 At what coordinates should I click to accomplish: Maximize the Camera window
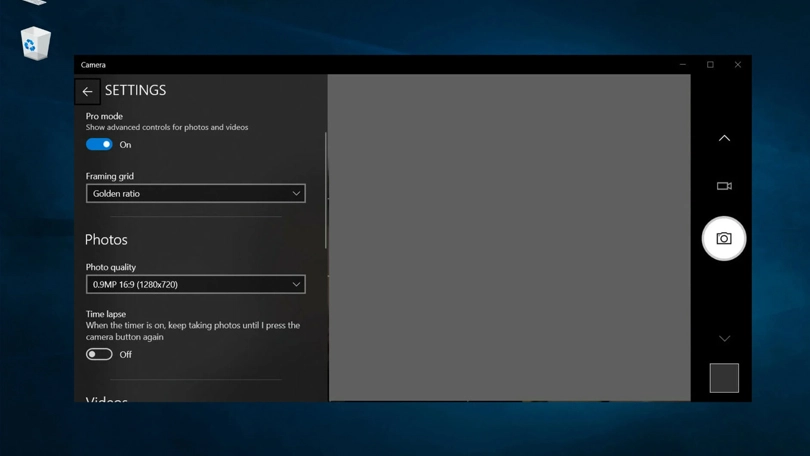point(711,65)
